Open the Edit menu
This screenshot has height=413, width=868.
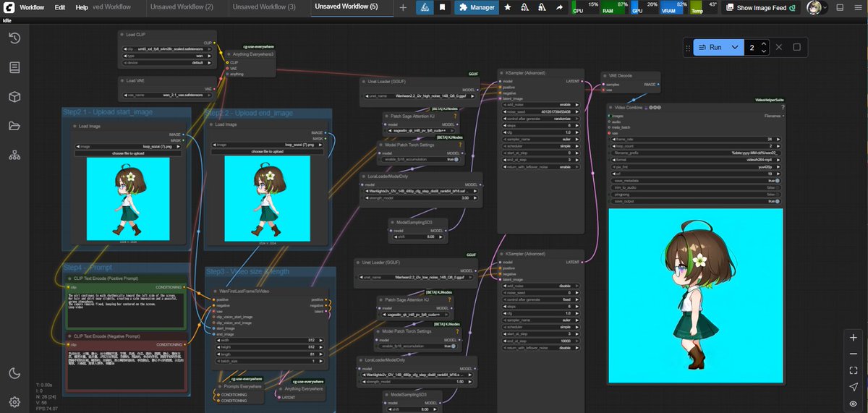[59, 7]
